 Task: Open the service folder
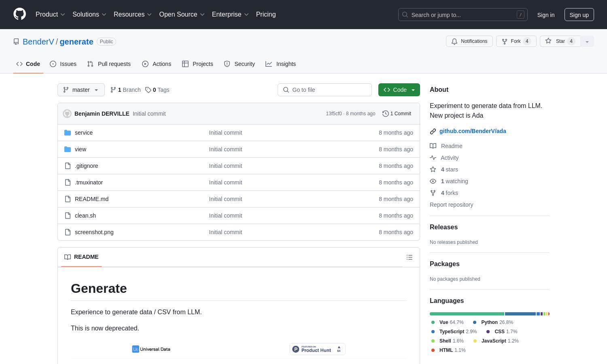click(84, 133)
